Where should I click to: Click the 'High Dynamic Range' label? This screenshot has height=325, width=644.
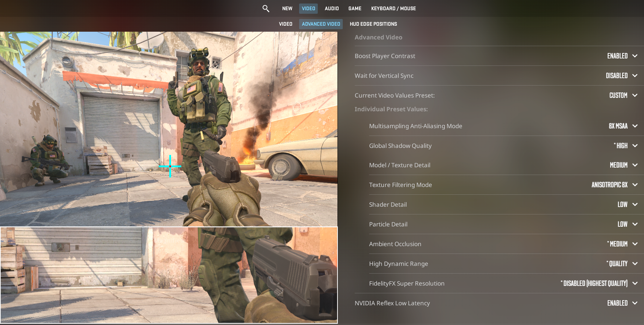pyautogui.click(x=398, y=264)
